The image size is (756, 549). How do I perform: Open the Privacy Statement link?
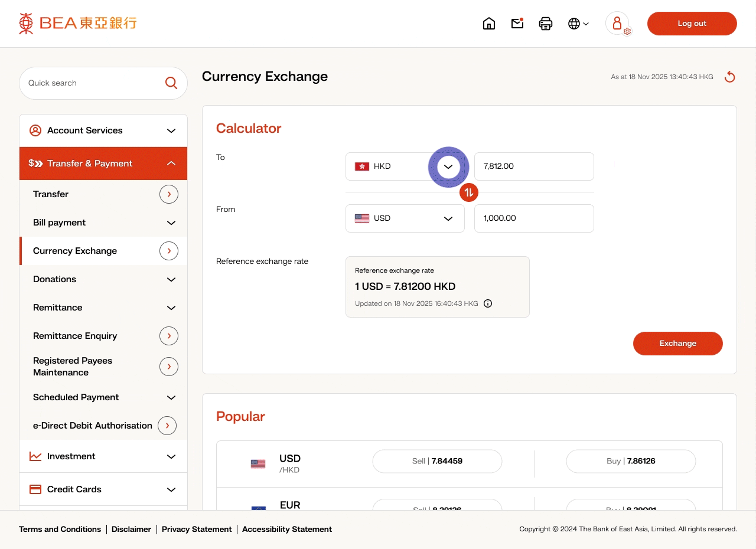197,530
